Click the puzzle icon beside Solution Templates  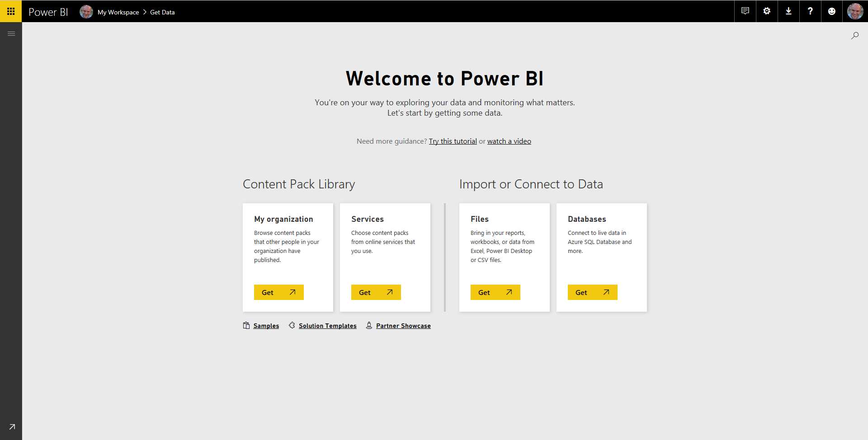tap(292, 325)
